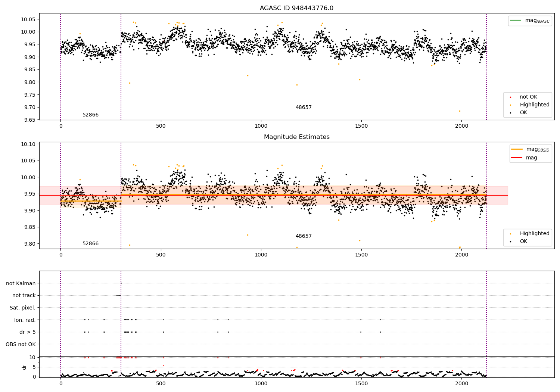The image size is (560, 392).
Task: Click the 10.05 y-tick of the top plot
Action: tap(28, 19)
